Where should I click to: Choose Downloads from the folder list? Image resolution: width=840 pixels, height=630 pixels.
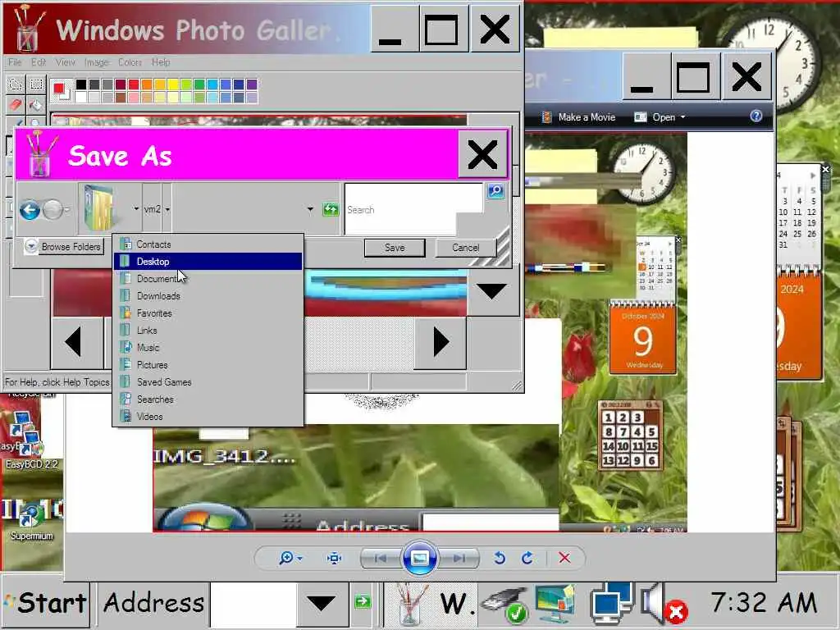[x=208, y=295]
